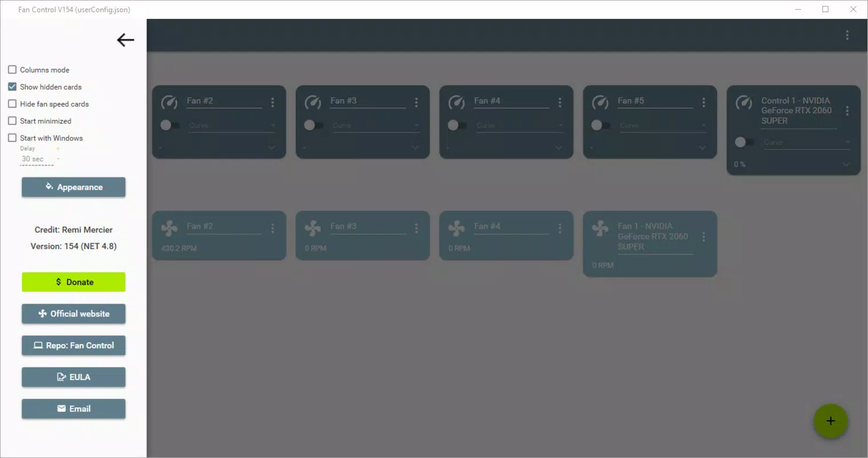The width and height of the screenshot is (868, 458).
Task: Click gauge icon on Control 1 NVIDIA card
Action: [x=744, y=102]
